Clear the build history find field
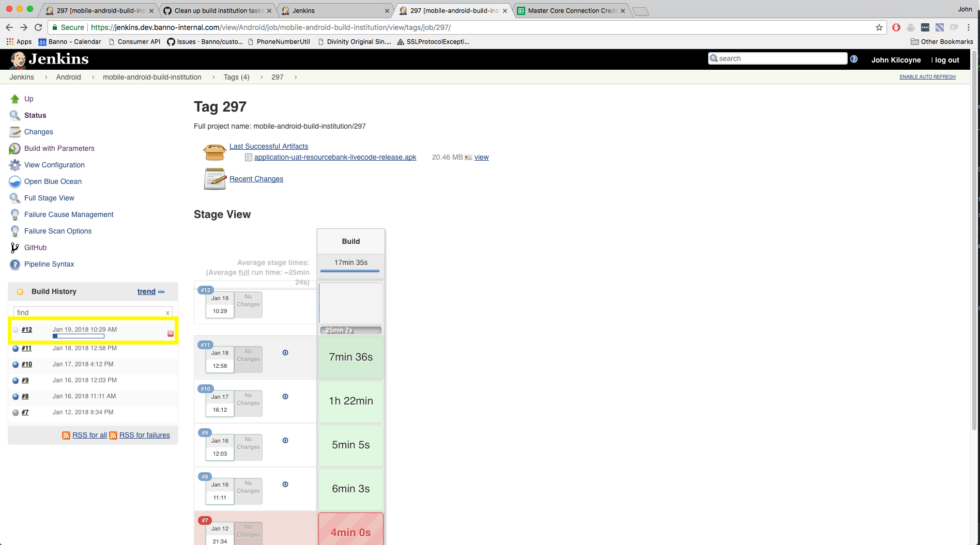Image resolution: width=980 pixels, height=545 pixels. (167, 313)
